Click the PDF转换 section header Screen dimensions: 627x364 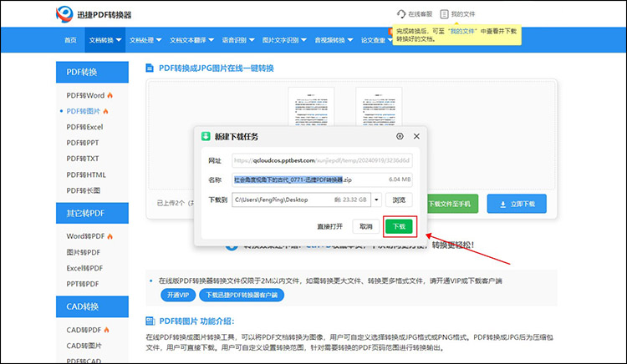(x=92, y=72)
